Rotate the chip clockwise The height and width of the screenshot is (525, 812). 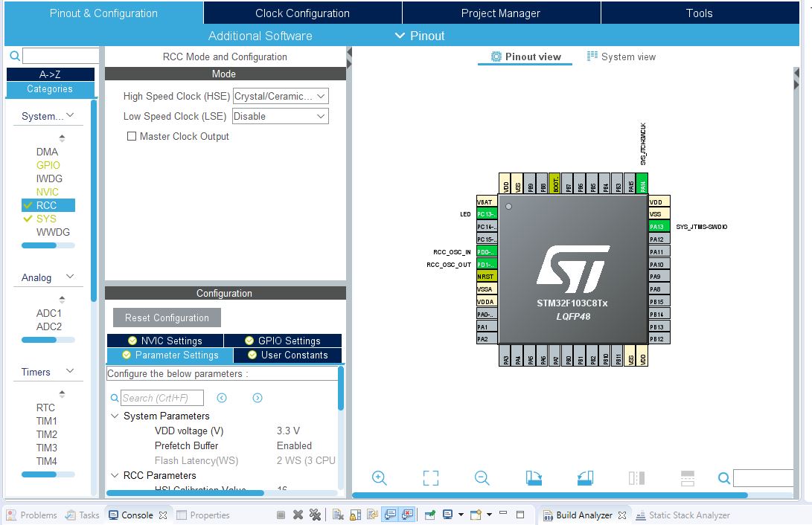point(534,478)
